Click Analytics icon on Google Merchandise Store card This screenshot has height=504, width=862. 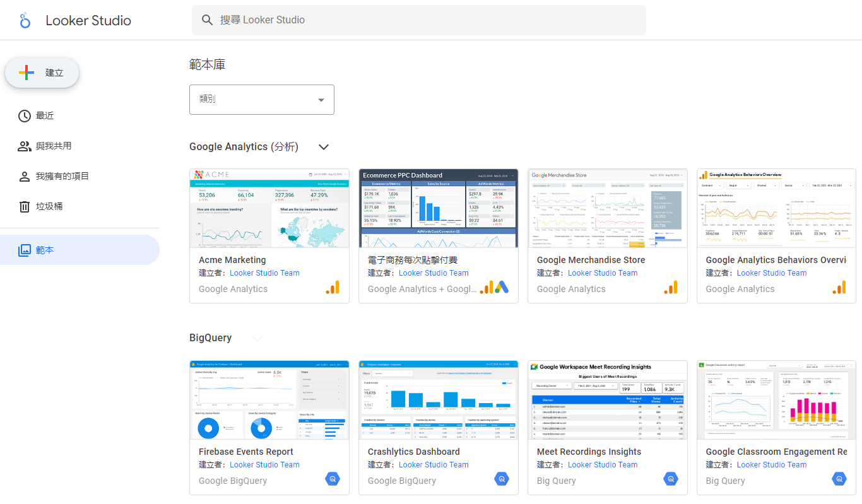[x=671, y=288]
